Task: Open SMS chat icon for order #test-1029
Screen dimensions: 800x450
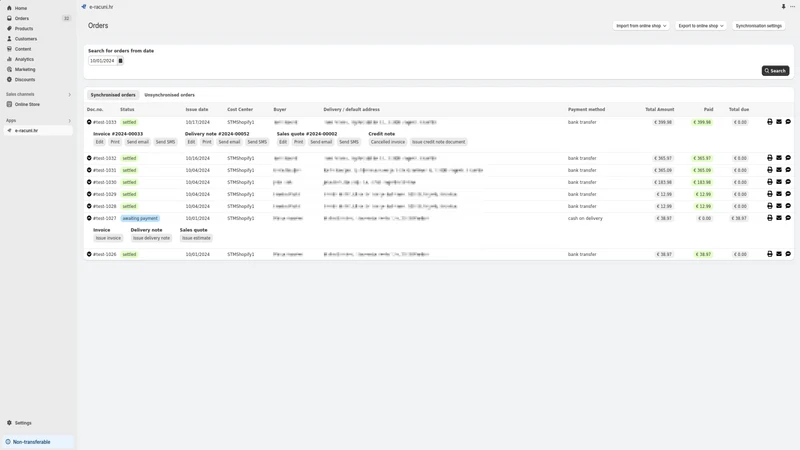Action: point(788,194)
